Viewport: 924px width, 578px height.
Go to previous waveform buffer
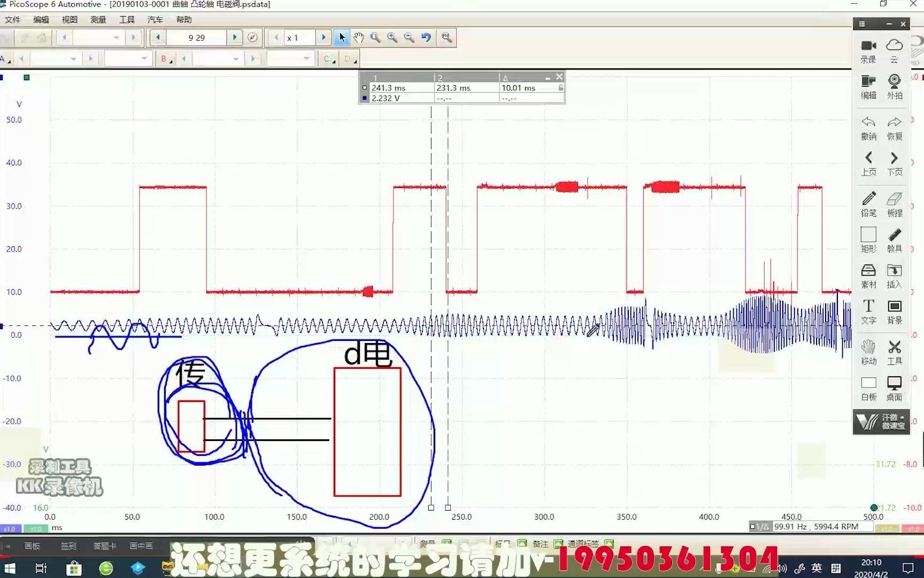[158, 37]
